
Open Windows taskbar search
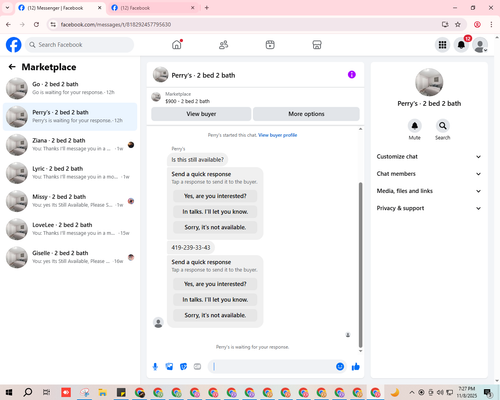coord(28,392)
